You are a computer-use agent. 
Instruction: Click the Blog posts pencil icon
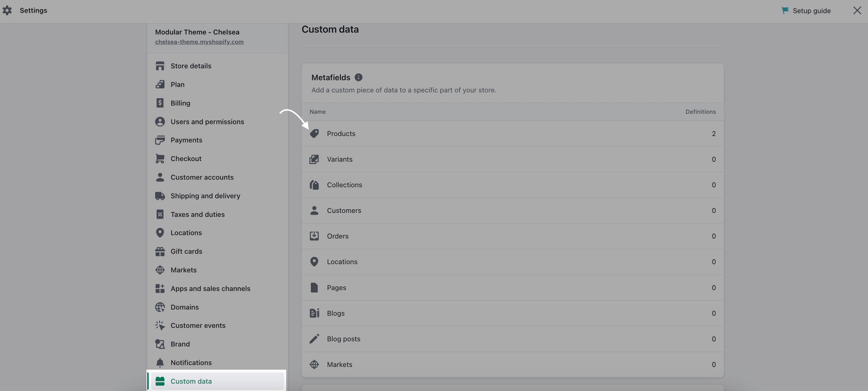(314, 339)
